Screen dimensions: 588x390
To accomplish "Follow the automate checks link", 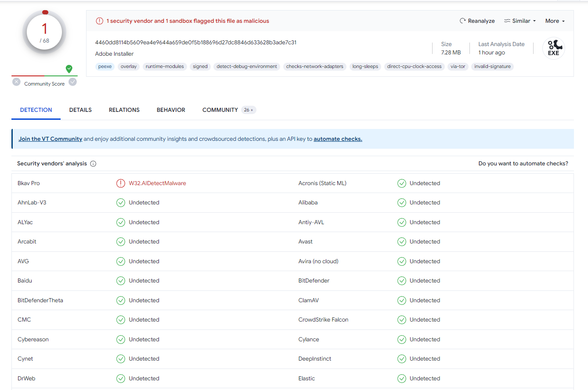I will [338, 139].
